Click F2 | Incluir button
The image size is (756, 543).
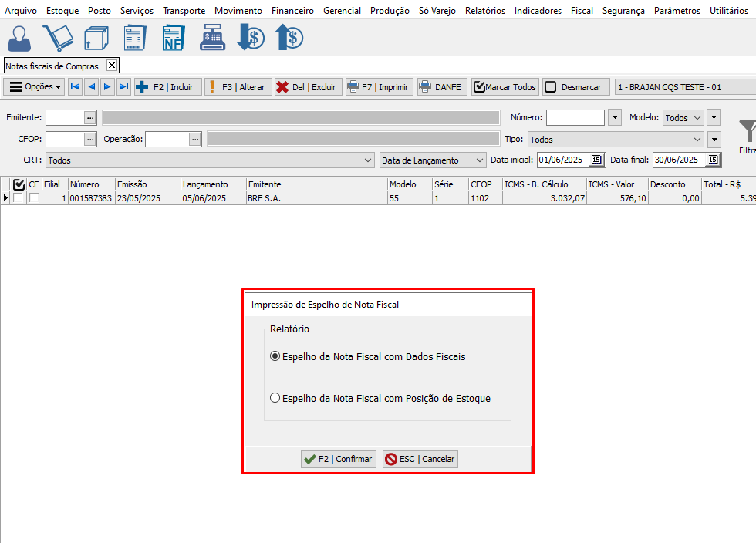(x=168, y=87)
